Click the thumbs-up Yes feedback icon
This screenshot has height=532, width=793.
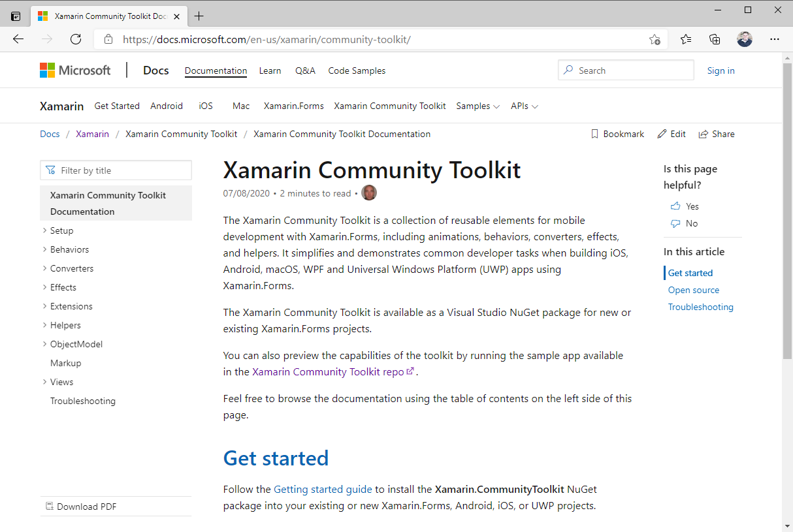click(x=675, y=206)
